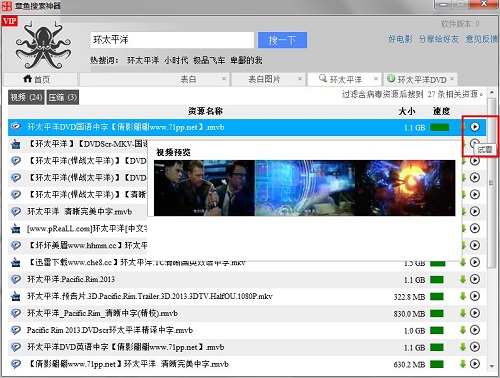Click clapperboard icon of 迅雷下载 row

(x=15, y=263)
